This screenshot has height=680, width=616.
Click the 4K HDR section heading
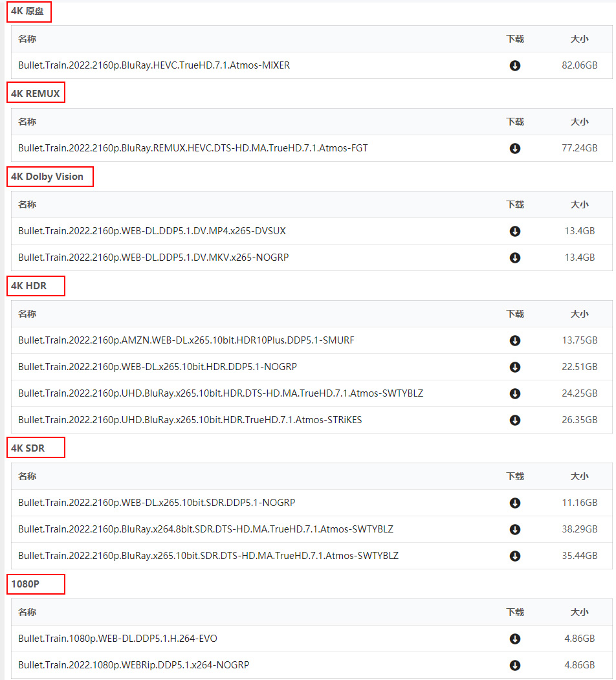[28, 286]
